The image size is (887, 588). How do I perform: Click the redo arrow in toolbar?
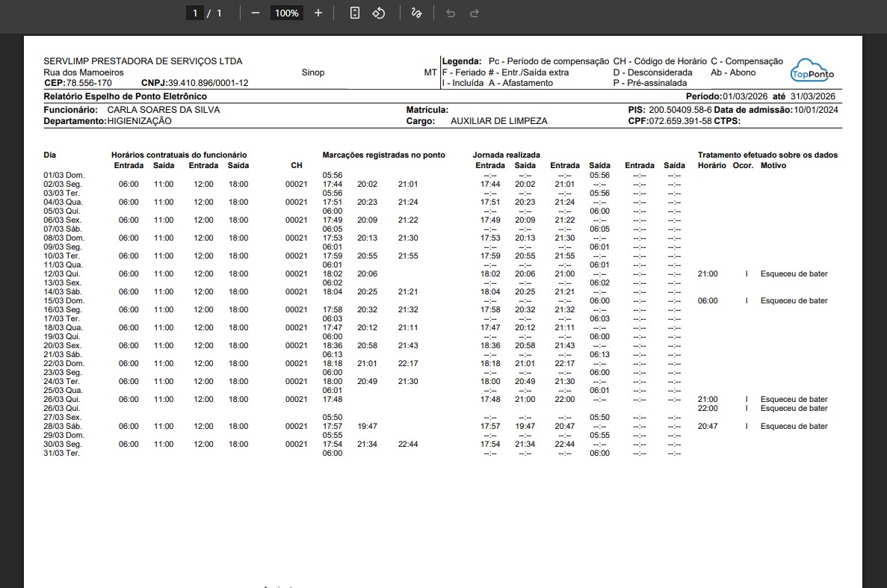coord(474,13)
